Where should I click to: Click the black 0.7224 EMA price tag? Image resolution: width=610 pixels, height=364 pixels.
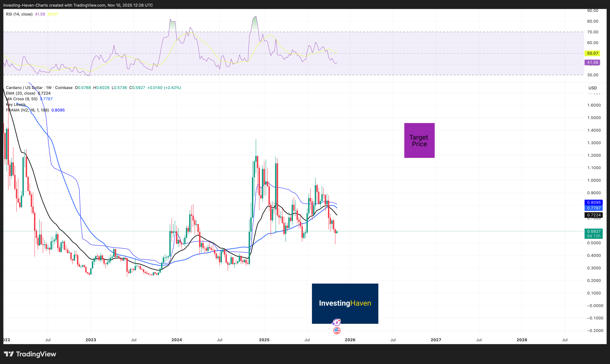[x=593, y=215]
